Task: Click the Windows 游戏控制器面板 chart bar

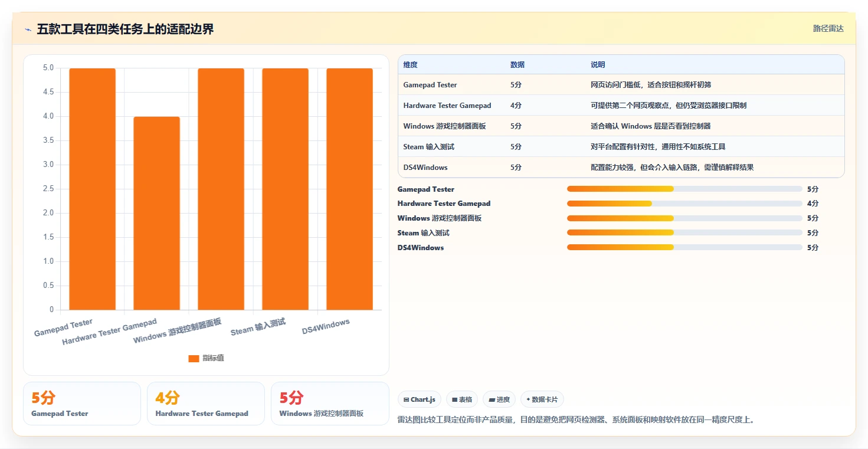Action: [x=221, y=189]
